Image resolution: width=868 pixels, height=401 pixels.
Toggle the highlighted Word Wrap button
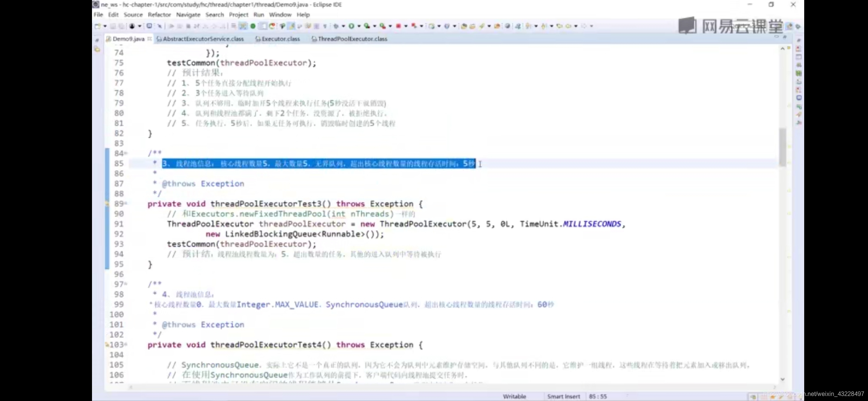coord(243,26)
